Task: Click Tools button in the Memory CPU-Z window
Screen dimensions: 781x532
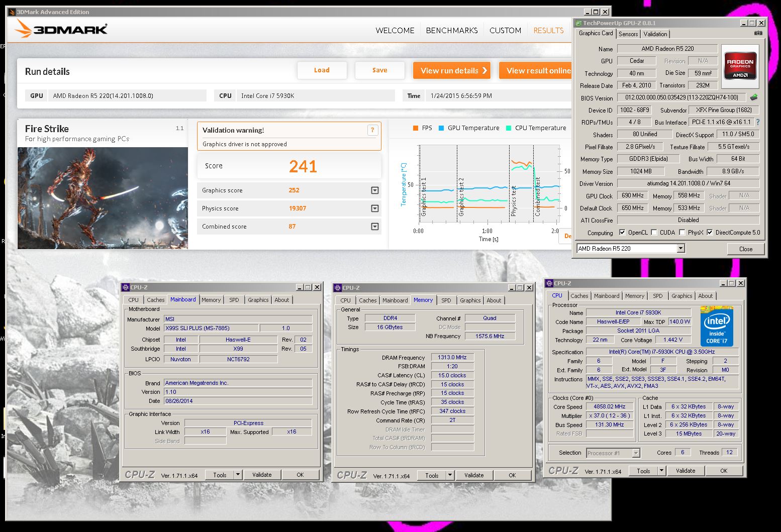Action: pyautogui.click(x=432, y=475)
